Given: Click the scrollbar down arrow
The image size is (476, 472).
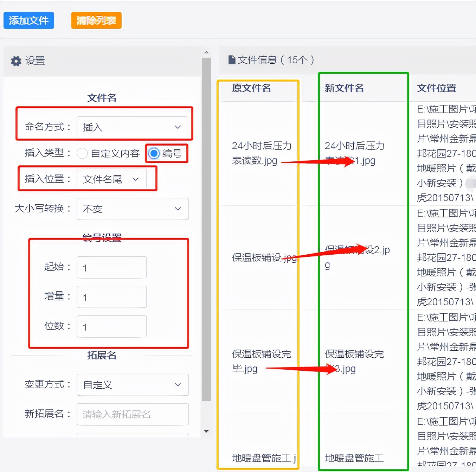Looking at the screenshot, I should pyautogui.click(x=206, y=431).
